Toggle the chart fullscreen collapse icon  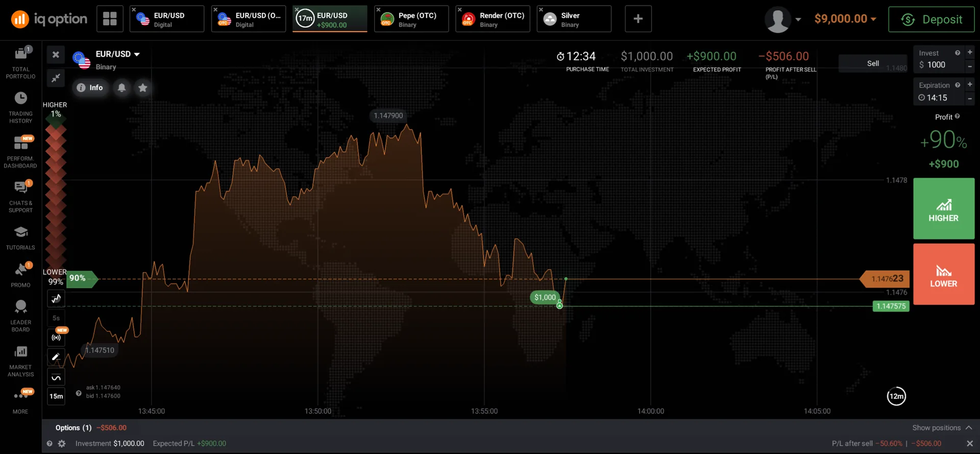tap(56, 78)
